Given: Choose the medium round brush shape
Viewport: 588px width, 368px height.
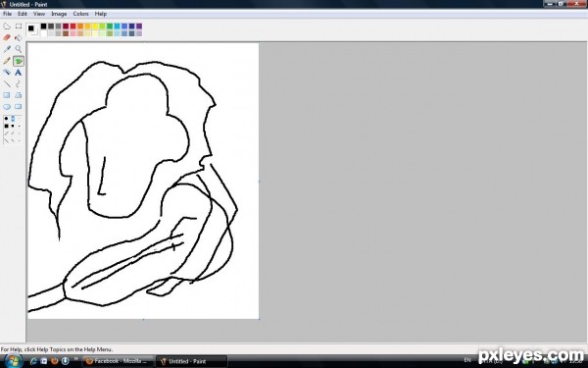Looking at the screenshot, I should coord(13,119).
